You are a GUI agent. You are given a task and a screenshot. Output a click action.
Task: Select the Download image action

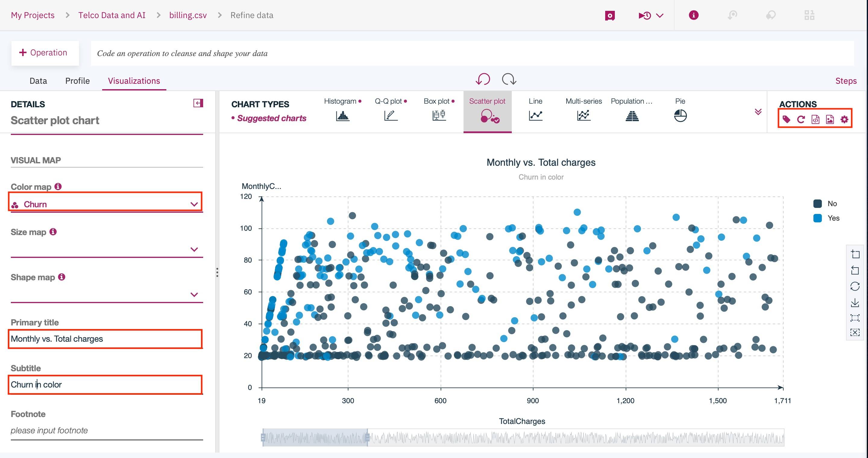click(830, 119)
